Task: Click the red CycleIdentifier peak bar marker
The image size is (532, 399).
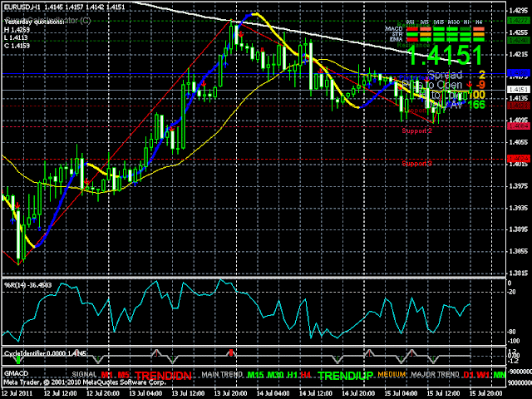Action: point(231,352)
